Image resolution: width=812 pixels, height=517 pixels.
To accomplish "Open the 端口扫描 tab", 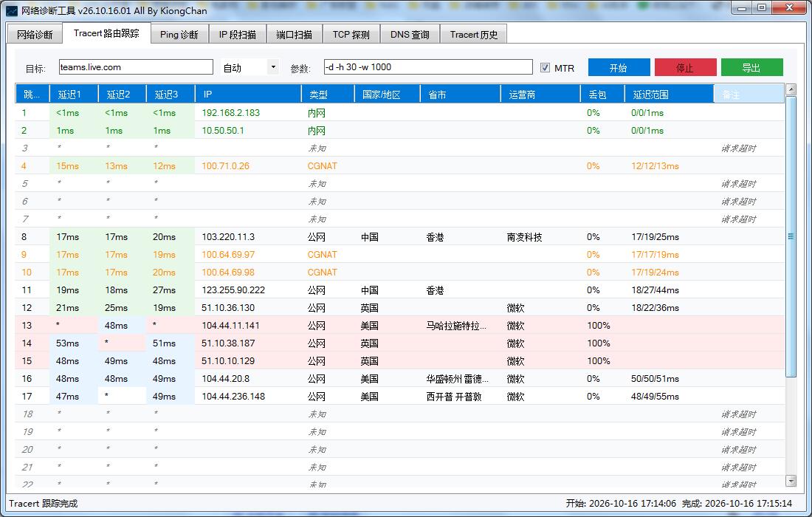I will pyautogui.click(x=294, y=35).
